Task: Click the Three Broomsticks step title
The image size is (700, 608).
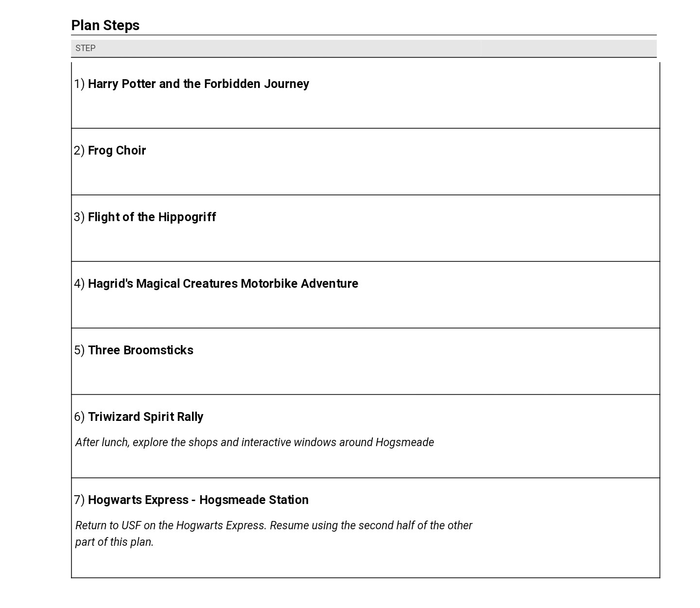Action: coord(140,350)
